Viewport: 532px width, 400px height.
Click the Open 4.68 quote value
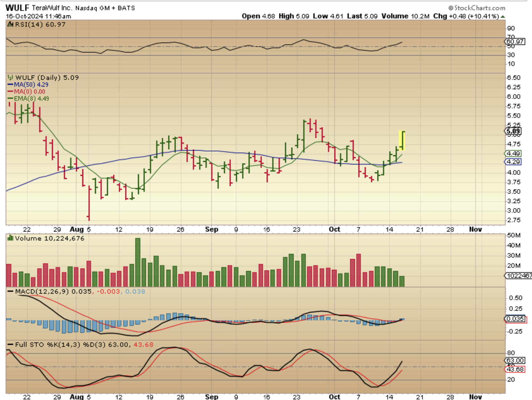pos(258,16)
